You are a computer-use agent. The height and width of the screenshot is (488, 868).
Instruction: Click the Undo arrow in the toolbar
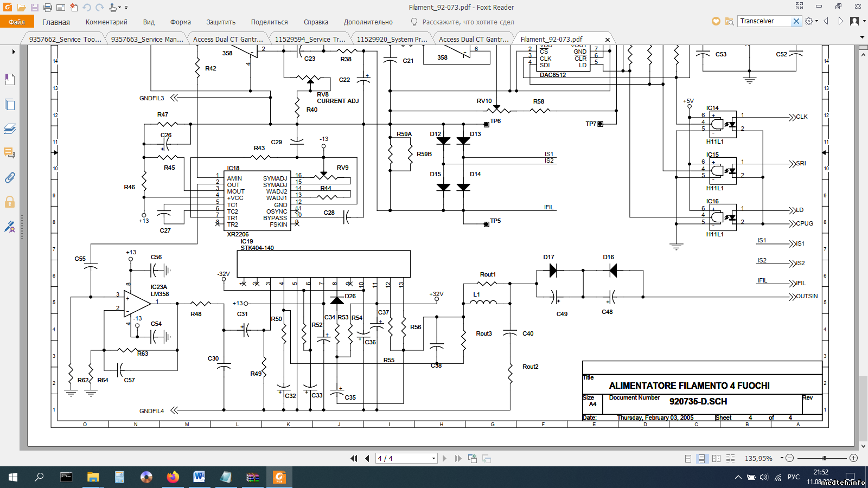click(x=87, y=8)
